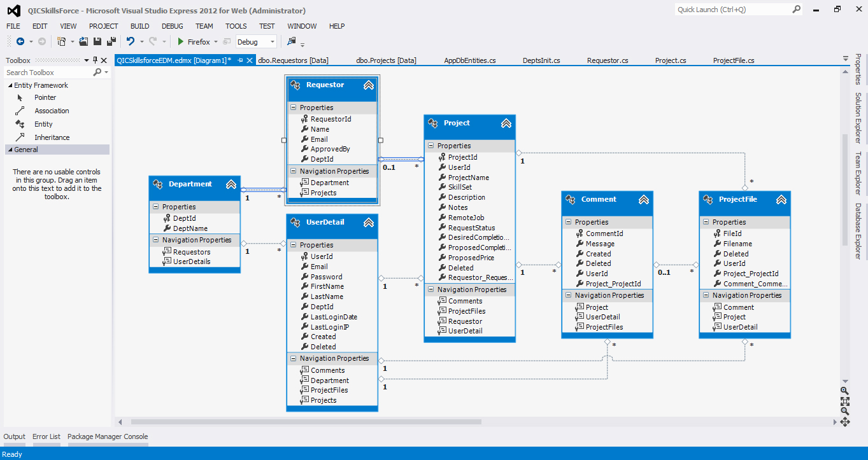
Task: Click the vertical scrollbar thumb of diagram
Action: tap(845, 189)
